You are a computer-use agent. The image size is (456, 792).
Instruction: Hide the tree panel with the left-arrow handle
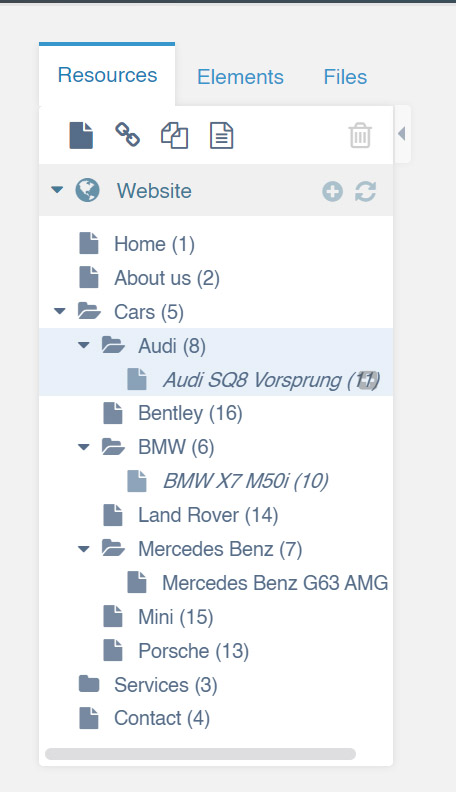[402, 134]
